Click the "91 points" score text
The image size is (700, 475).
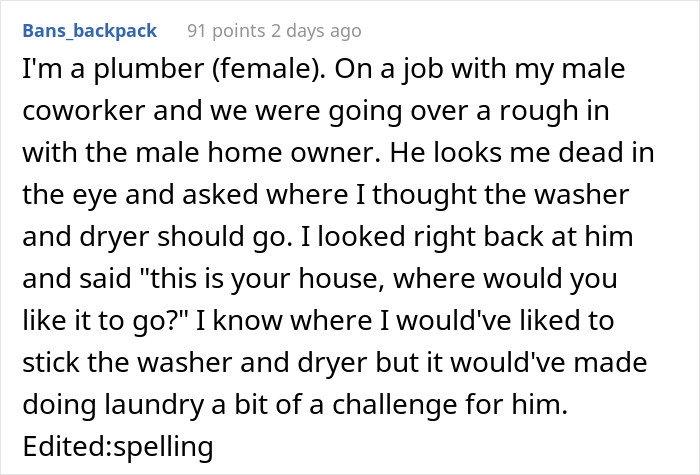point(226,31)
